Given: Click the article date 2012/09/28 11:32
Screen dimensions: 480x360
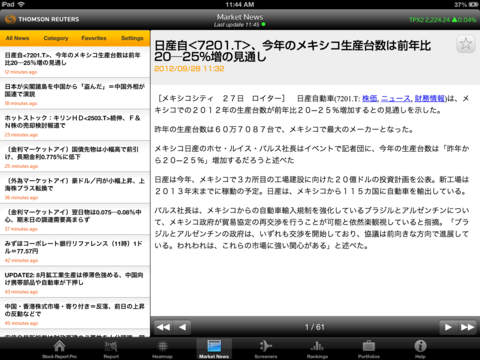Looking at the screenshot, I should [x=189, y=69].
